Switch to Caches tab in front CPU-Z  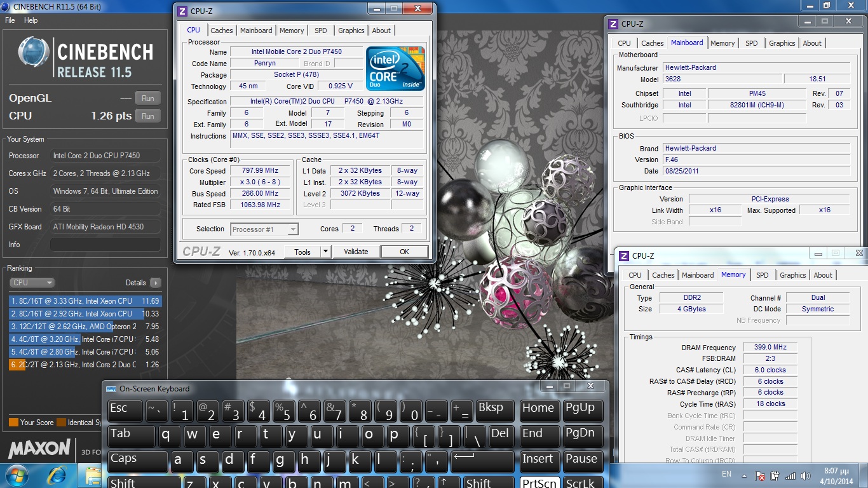(x=222, y=30)
